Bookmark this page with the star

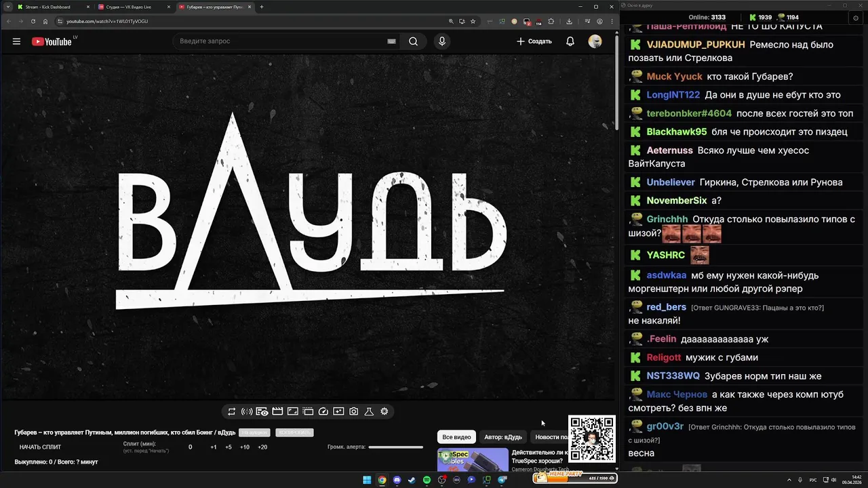point(473,21)
